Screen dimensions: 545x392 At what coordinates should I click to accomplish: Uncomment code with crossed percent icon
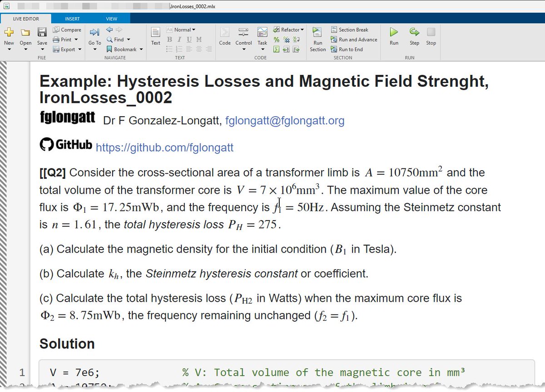tap(286, 39)
